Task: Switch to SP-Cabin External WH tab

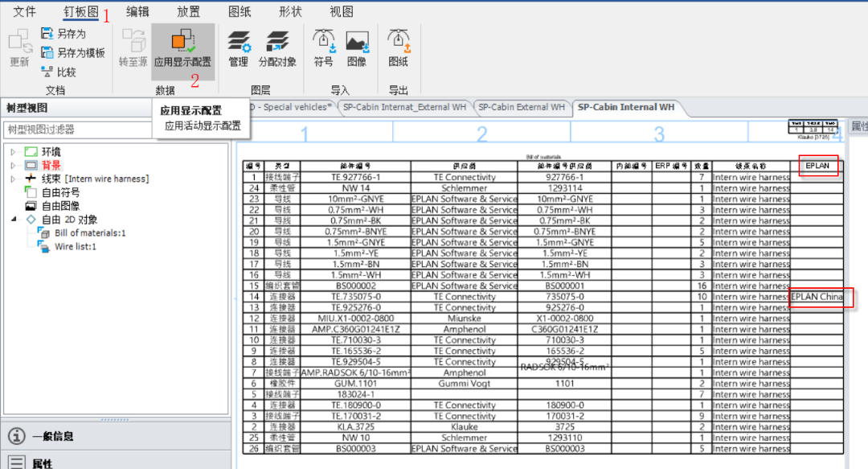Action: (x=520, y=107)
